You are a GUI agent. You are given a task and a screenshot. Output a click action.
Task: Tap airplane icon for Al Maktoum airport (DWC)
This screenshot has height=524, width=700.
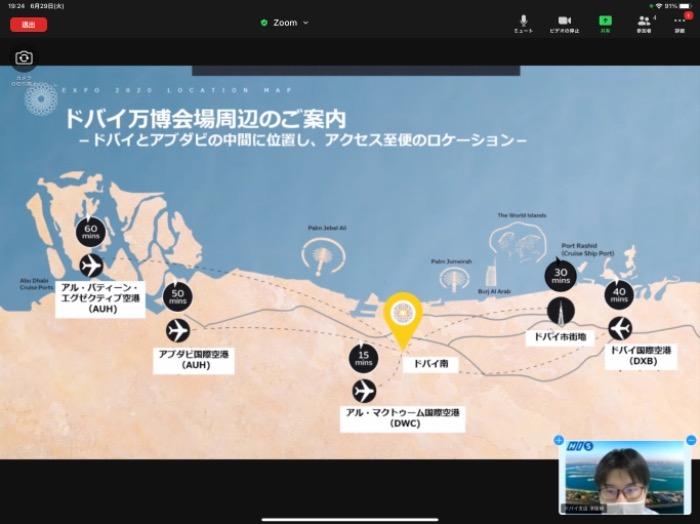click(x=364, y=390)
